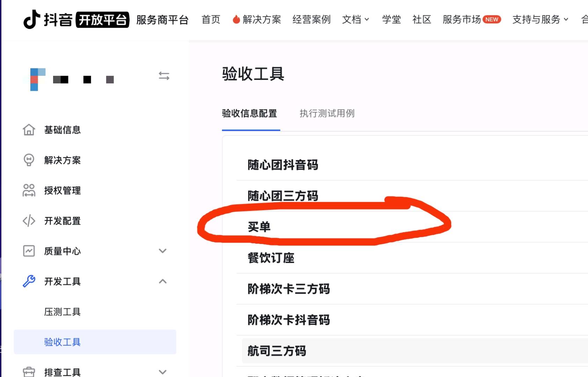Screen dimensions: 588x377
Task: Open the 文档 dropdown menu
Action: click(355, 20)
